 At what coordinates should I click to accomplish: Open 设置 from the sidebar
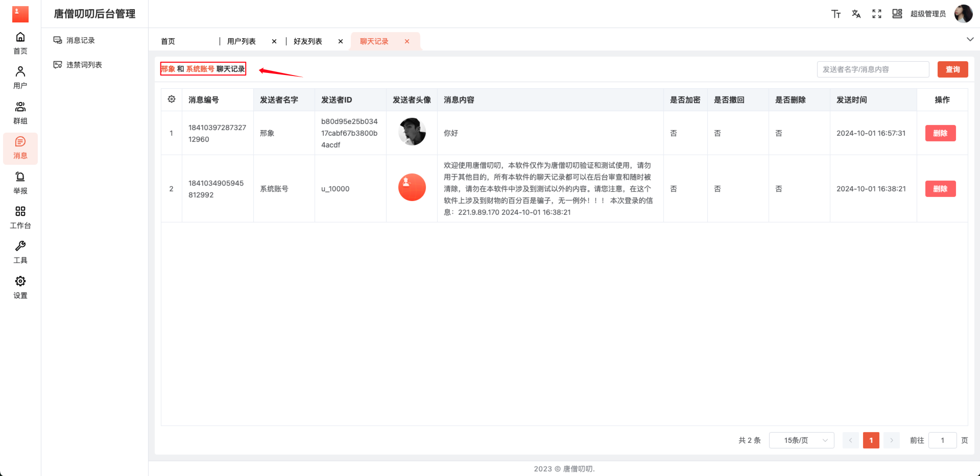coord(20,287)
